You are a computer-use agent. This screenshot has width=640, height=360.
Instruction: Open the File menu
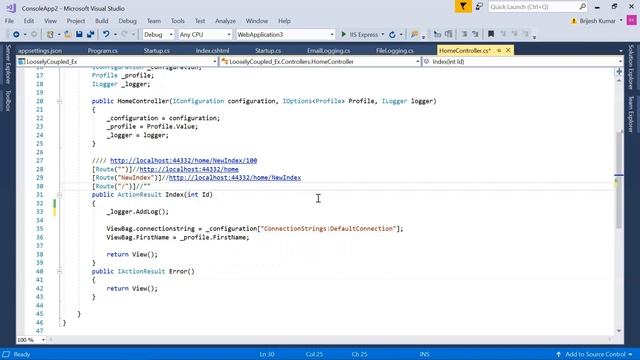coord(9,21)
